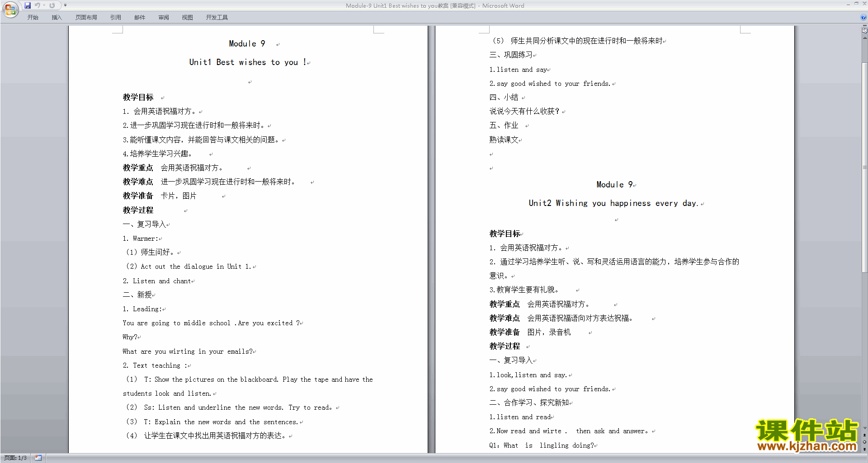Image resolution: width=868 pixels, height=463 pixels.
Task: Open the Office button menu
Action: click(x=10, y=9)
